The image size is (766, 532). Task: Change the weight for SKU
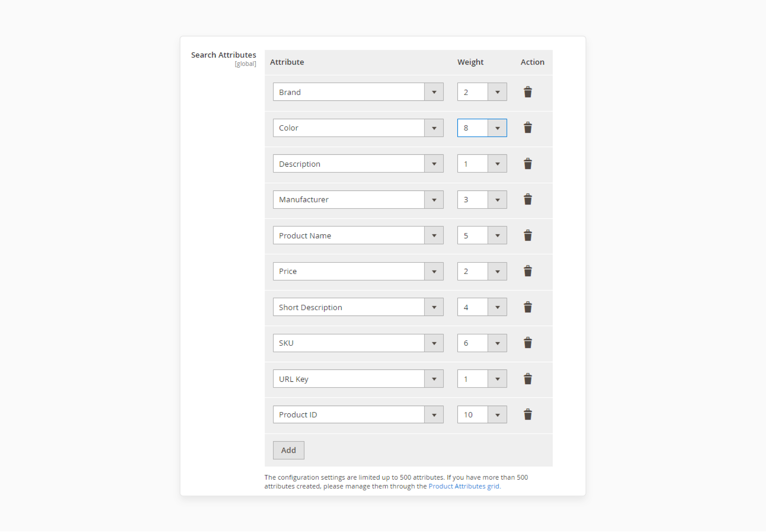coord(482,343)
